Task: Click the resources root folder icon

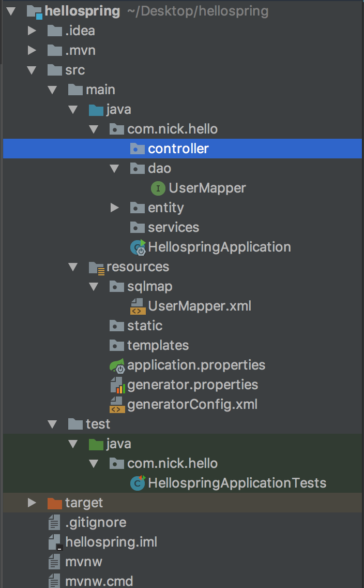Action: [x=97, y=268]
